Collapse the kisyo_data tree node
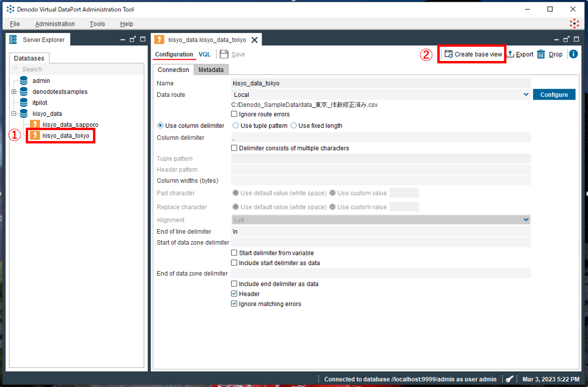This screenshot has width=588, height=387. (x=13, y=113)
